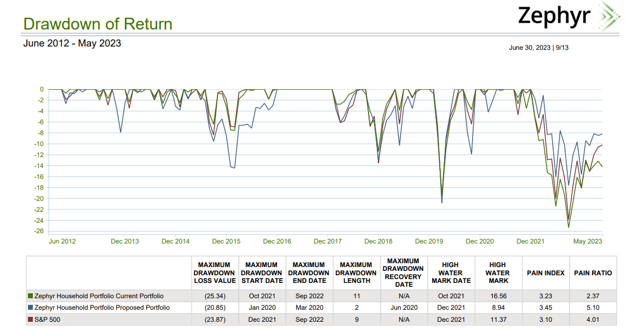644x330 pixels.
Task: Click the High Water Mark Date header
Action: click(451, 273)
